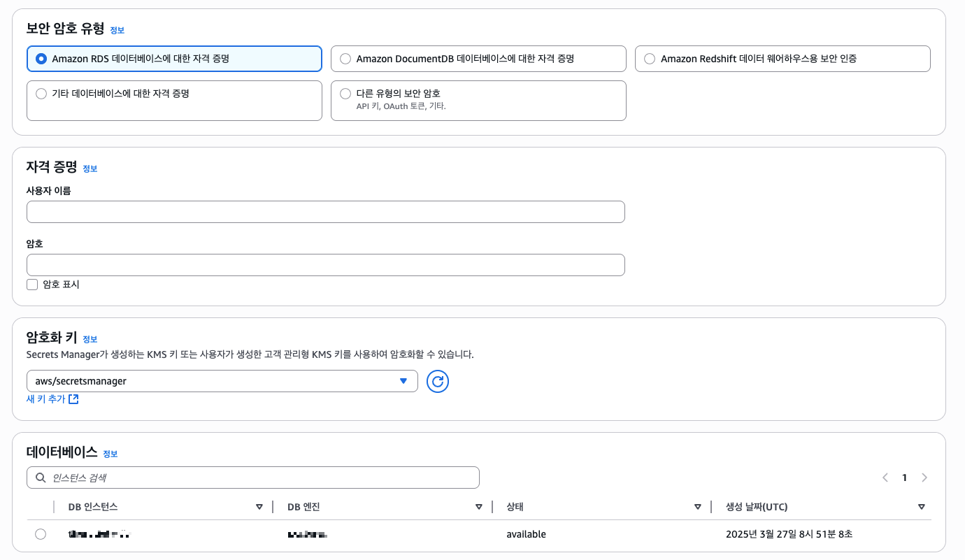
Task: Sort by 상태 column arrow
Action: click(698, 507)
